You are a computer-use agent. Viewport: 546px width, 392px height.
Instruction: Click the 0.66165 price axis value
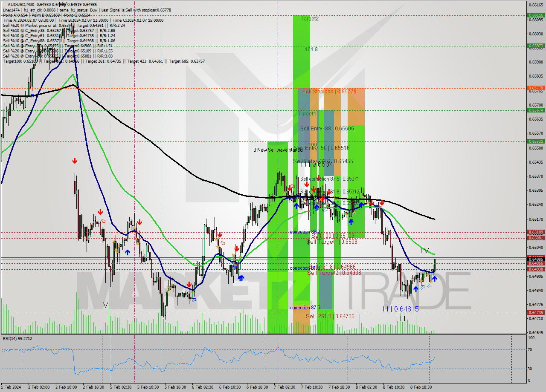coord(536,5)
